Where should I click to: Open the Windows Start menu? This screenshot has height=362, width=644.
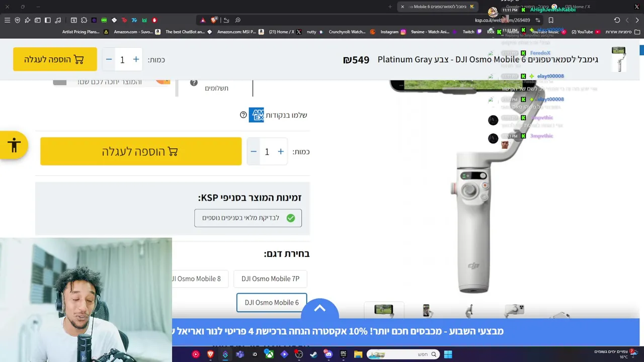(x=448, y=354)
